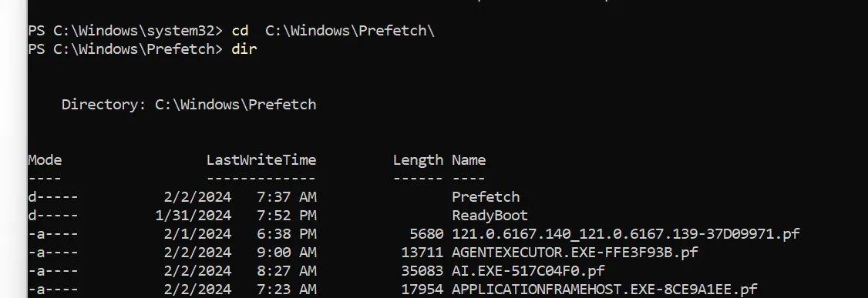The height and width of the screenshot is (298, 868).
Task: Click the 'cd C:\Windows\Prefetch\' command text
Action: [333, 31]
